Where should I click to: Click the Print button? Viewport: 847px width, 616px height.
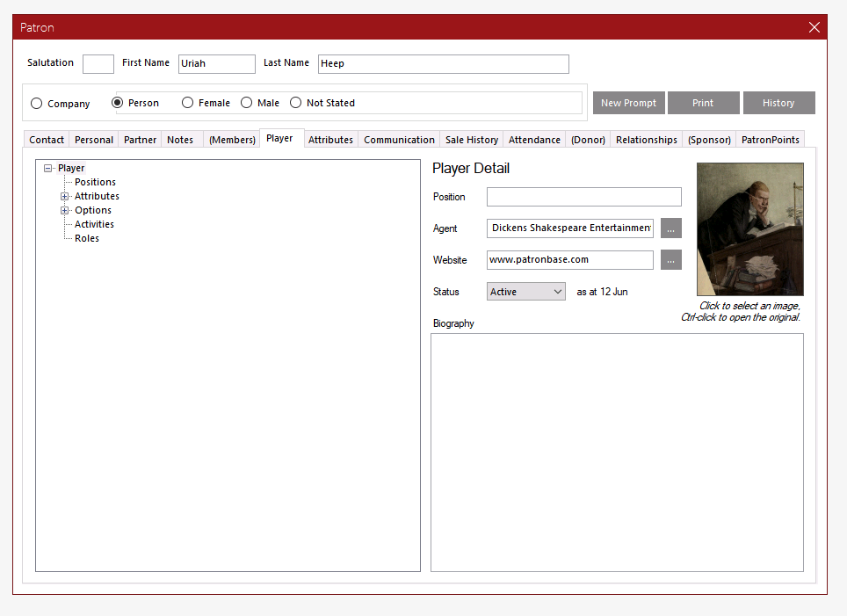click(x=703, y=103)
